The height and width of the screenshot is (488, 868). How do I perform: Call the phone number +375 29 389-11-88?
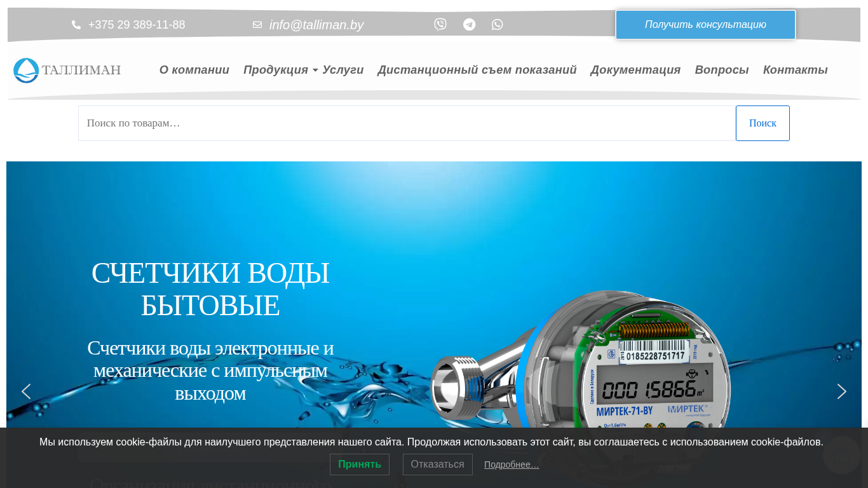pyautogui.click(x=137, y=25)
